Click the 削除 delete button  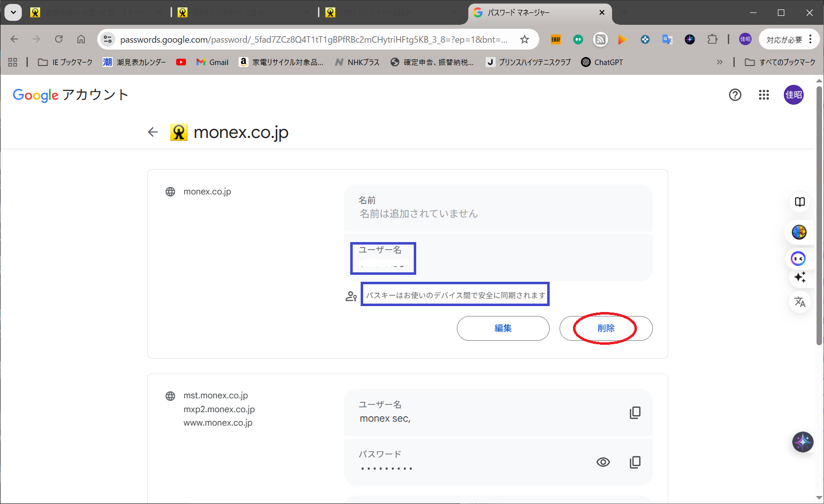click(x=606, y=328)
